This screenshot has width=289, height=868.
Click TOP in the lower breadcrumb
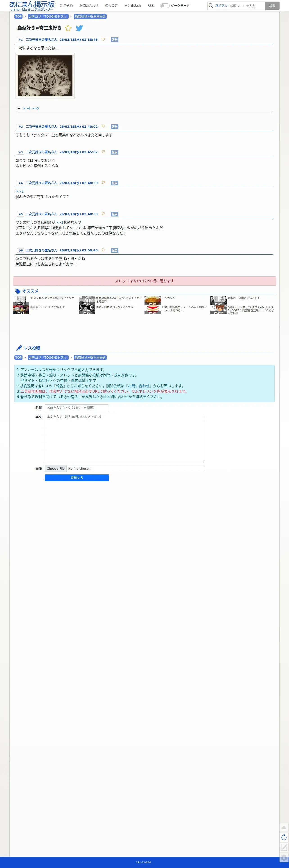18,358
